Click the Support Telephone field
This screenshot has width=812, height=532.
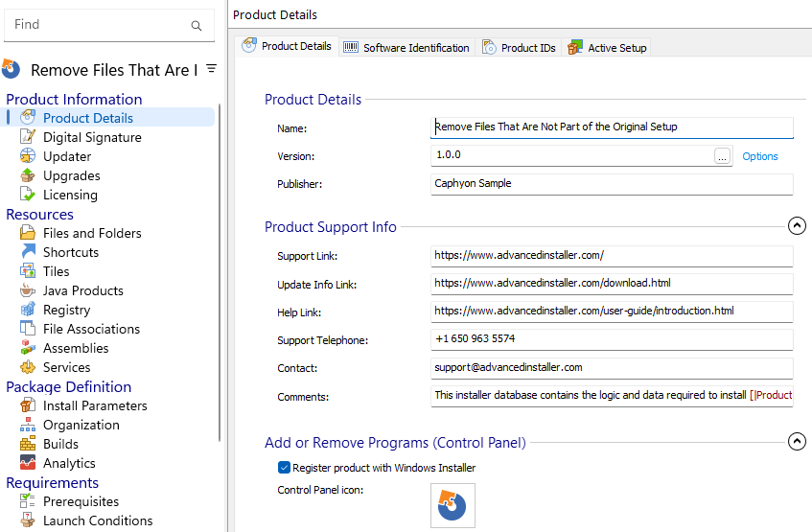pyautogui.click(x=612, y=340)
